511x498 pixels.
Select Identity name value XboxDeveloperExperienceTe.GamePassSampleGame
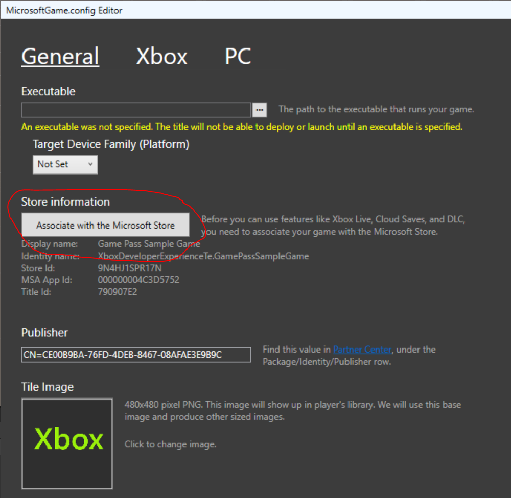coord(203,256)
